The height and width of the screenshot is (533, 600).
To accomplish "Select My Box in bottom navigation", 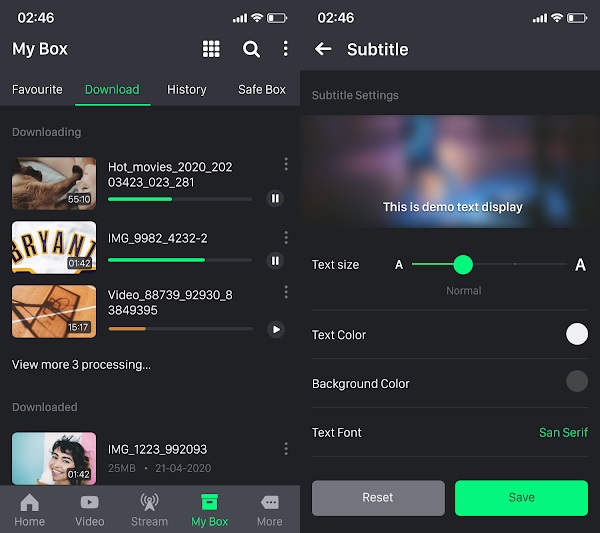I will click(209, 510).
